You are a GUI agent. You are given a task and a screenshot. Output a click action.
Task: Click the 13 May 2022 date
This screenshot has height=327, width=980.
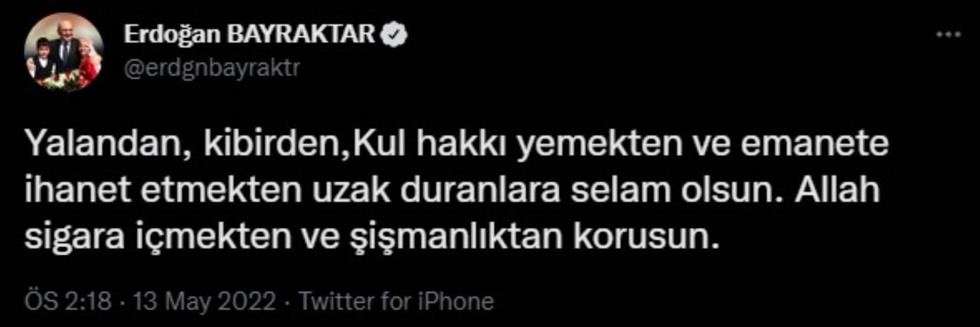tap(204, 302)
